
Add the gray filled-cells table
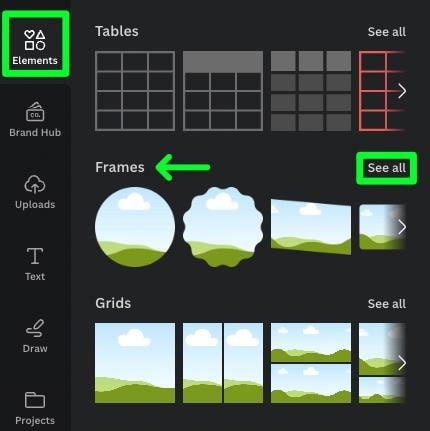[x=311, y=91]
